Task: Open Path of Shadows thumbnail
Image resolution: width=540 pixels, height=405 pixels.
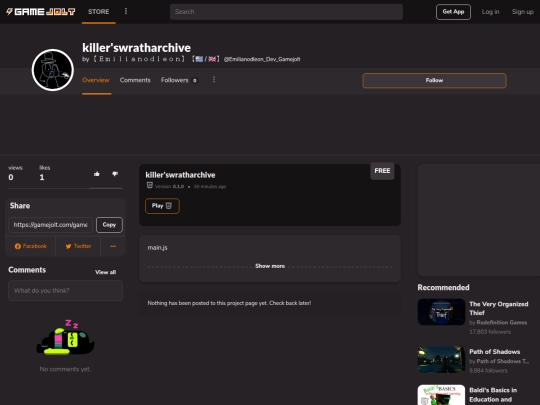Action: [441, 360]
